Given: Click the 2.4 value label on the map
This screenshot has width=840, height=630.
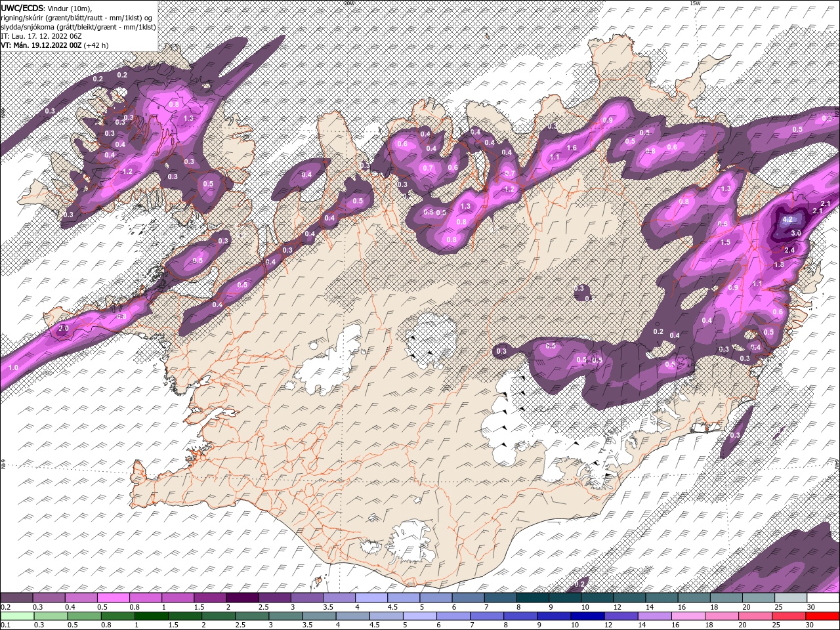Looking at the screenshot, I should [x=790, y=250].
